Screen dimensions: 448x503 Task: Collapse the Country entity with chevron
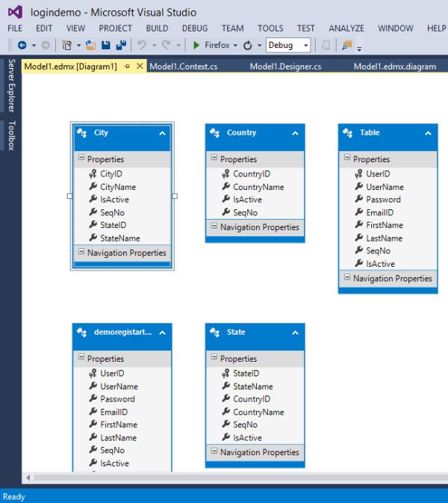295,133
